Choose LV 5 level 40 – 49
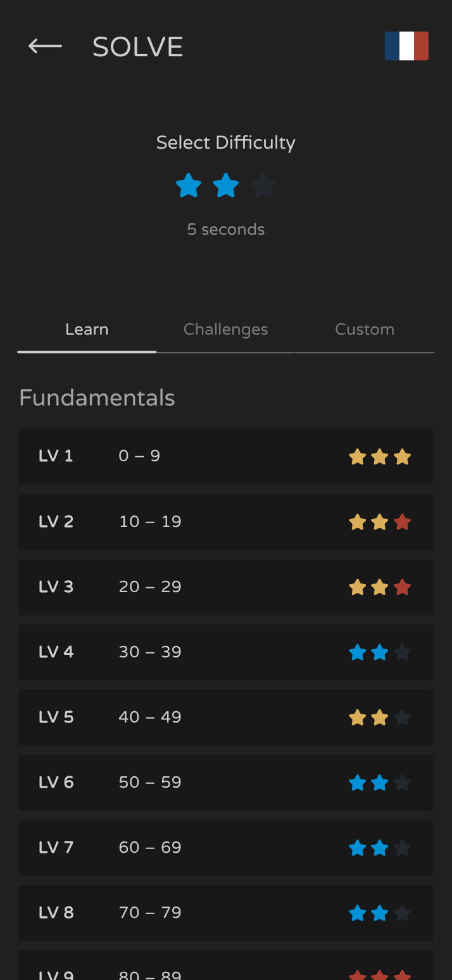Image resolution: width=452 pixels, height=980 pixels. pos(226,717)
